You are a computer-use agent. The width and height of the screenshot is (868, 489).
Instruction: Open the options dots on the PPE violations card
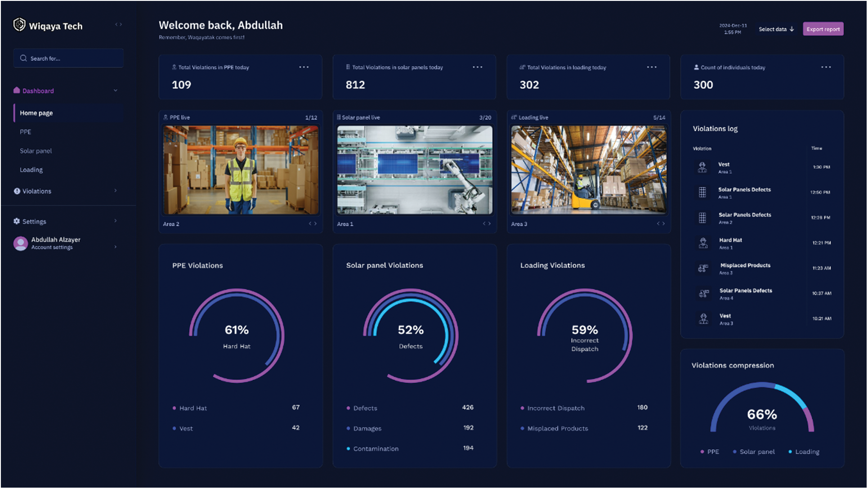coord(304,67)
